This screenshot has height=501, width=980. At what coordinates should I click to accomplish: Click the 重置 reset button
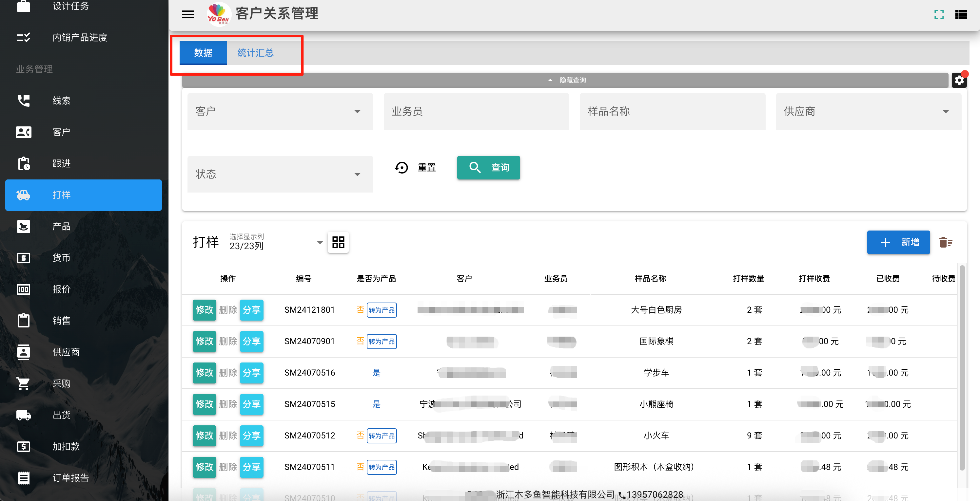(x=415, y=168)
